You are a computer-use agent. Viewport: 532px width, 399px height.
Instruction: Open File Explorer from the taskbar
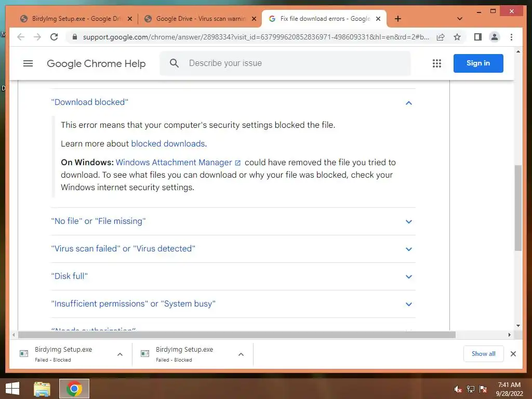click(x=42, y=389)
